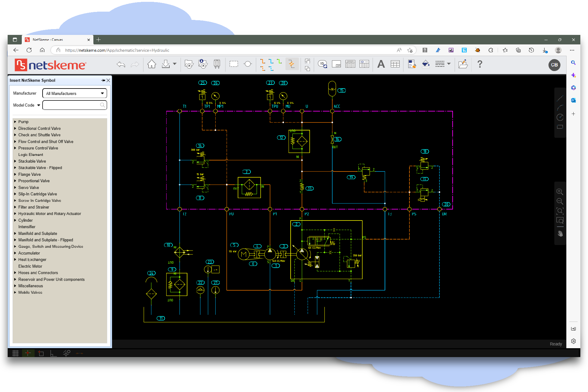The height and width of the screenshot is (392, 588).
Task: Select the blue return line tool
Action: click(271, 61)
